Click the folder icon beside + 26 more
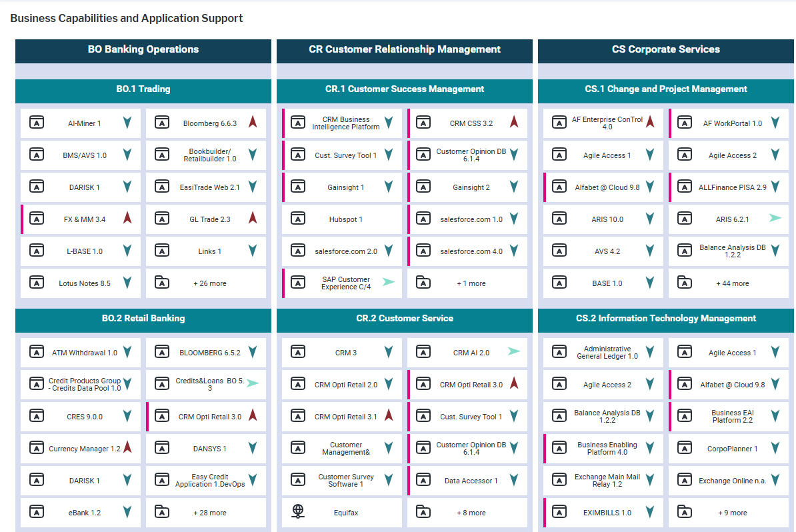The image size is (796, 532). [x=162, y=283]
